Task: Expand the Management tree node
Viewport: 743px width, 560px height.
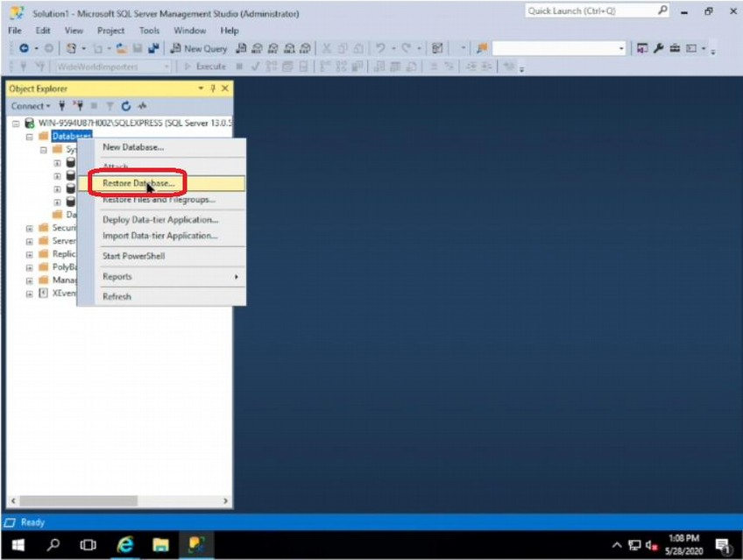Action: click(29, 280)
